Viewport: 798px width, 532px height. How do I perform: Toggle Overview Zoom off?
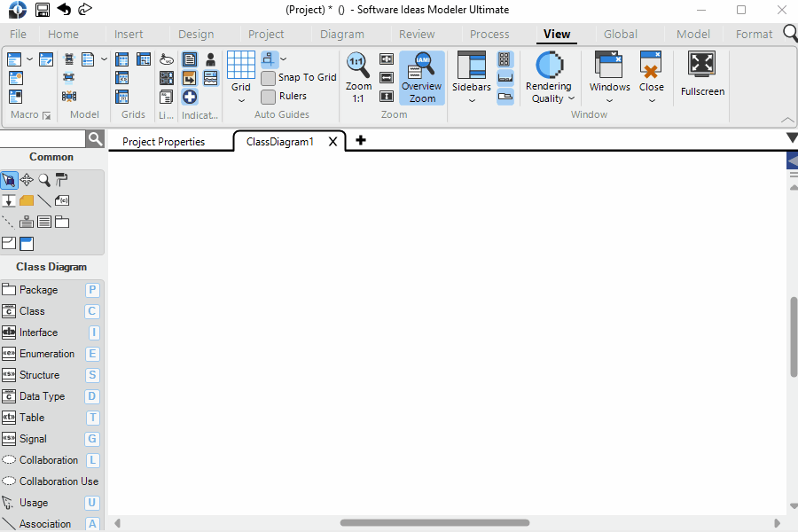point(421,75)
